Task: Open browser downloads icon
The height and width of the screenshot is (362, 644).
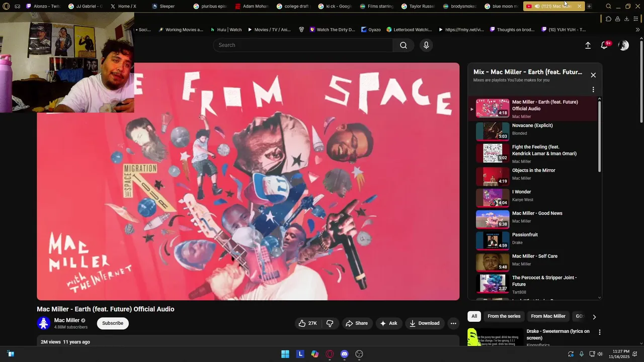Action: tap(626, 19)
